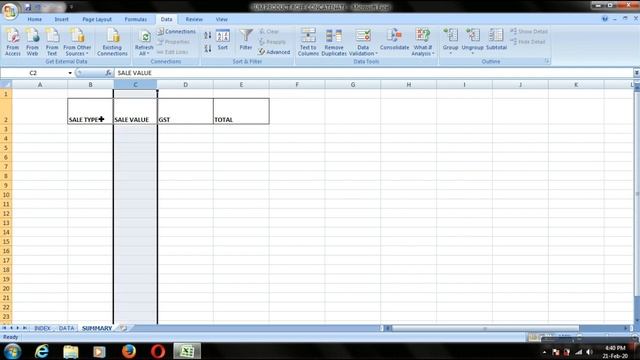Click the Properties ribbon item
This screenshot has width=640, height=360.
tap(173, 42)
